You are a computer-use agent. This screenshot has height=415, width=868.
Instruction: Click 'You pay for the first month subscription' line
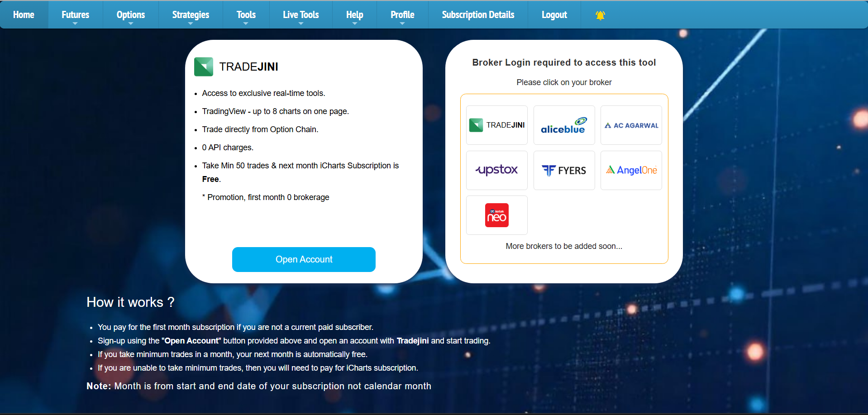(x=235, y=327)
